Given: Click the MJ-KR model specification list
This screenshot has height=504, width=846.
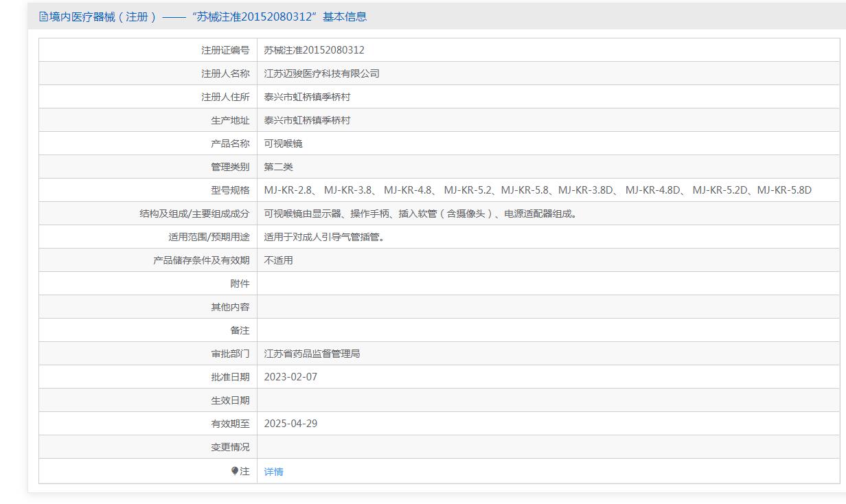Looking at the screenshot, I should 537,190.
